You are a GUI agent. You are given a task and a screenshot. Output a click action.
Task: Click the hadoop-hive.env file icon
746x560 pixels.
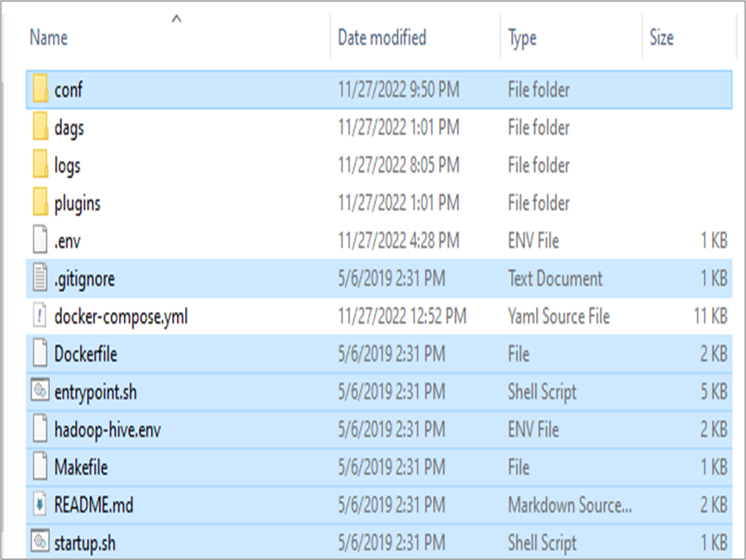[41, 429]
